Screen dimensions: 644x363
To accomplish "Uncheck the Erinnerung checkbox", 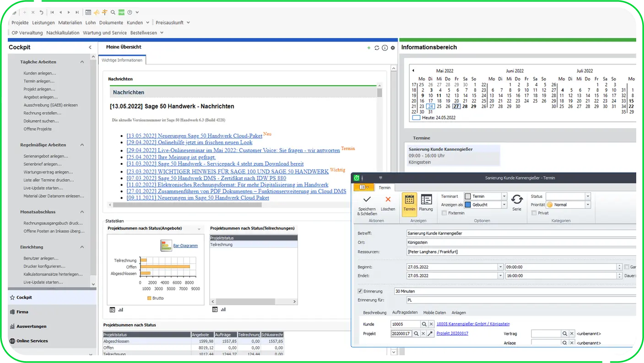I will 360,291.
